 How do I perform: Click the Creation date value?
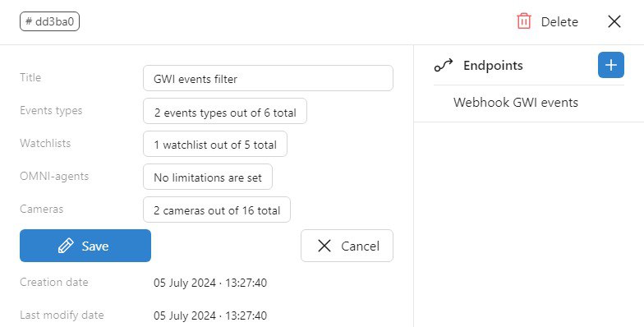[x=210, y=283]
